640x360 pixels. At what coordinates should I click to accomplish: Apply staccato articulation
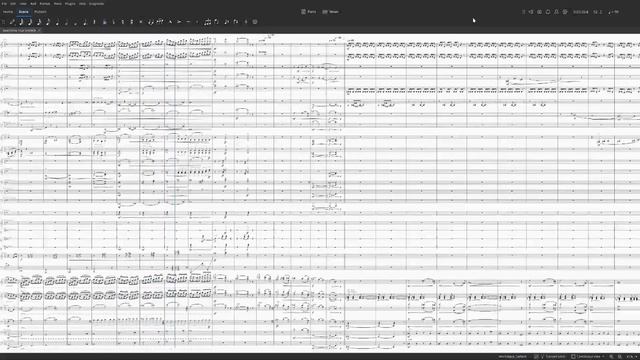(x=197, y=22)
